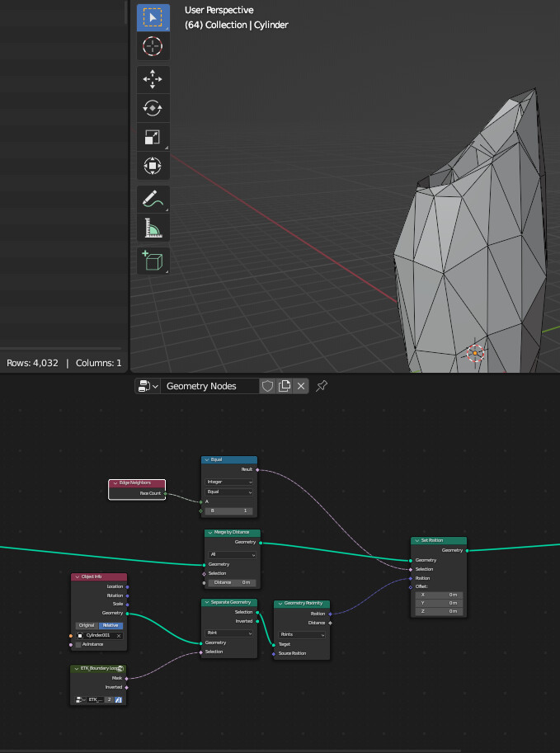Image resolution: width=560 pixels, height=753 pixels.
Task: Click the Result output socket of Equal
Action: coord(257,469)
